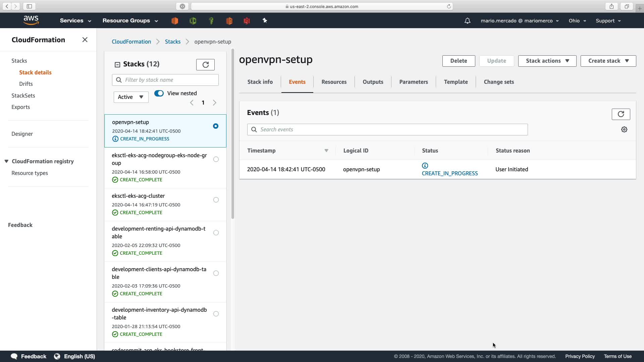The height and width of the screenshot is (362, 644).
Task: Switch to the Resources tab
Action: tap(334, 82)
